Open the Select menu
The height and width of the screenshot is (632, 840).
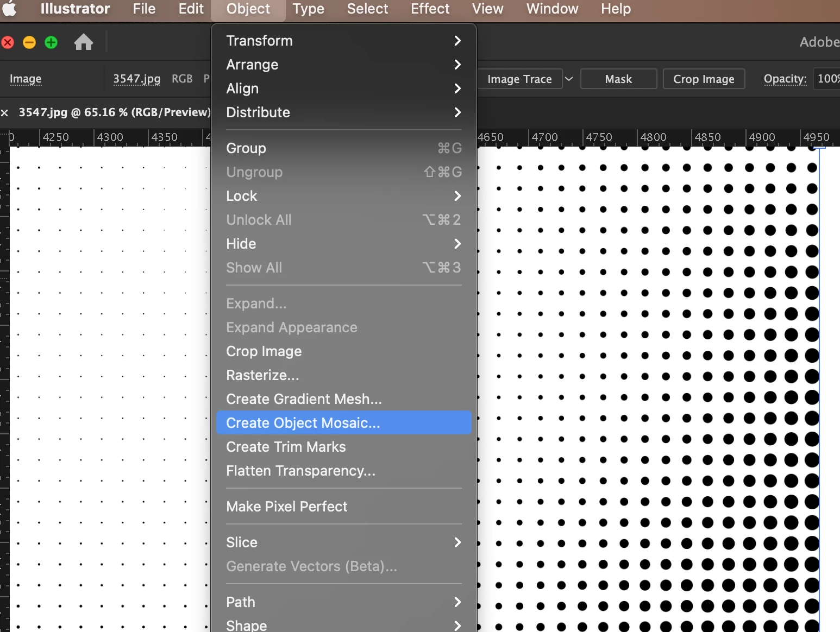click(367, 9)
